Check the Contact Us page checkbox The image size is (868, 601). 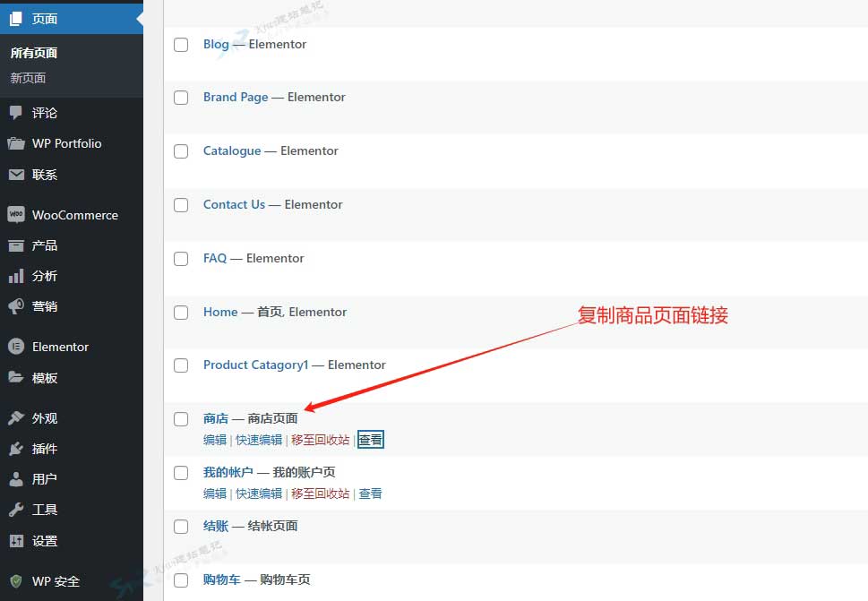point(181,205)
